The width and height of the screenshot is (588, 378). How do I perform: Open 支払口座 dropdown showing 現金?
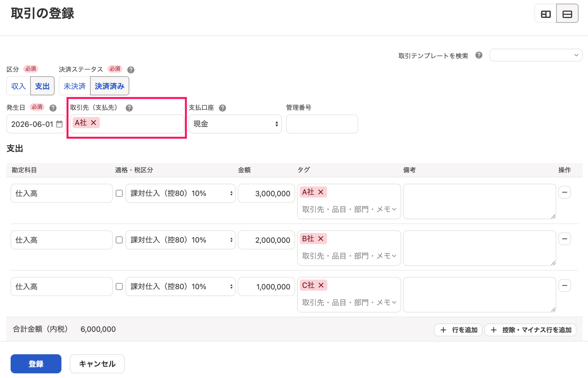point(235,124)
